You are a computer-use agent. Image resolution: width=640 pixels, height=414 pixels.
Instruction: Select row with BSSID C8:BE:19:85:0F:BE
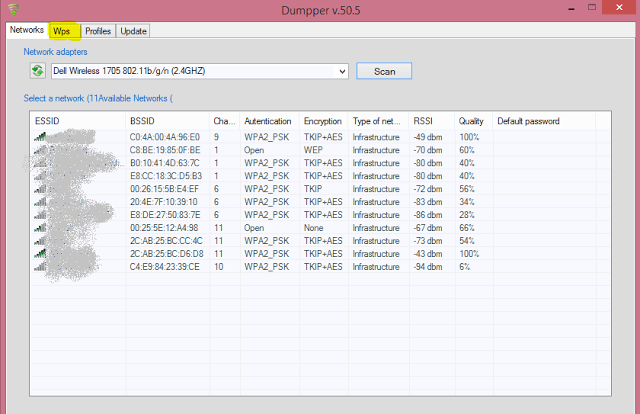(x=320, y=150)
